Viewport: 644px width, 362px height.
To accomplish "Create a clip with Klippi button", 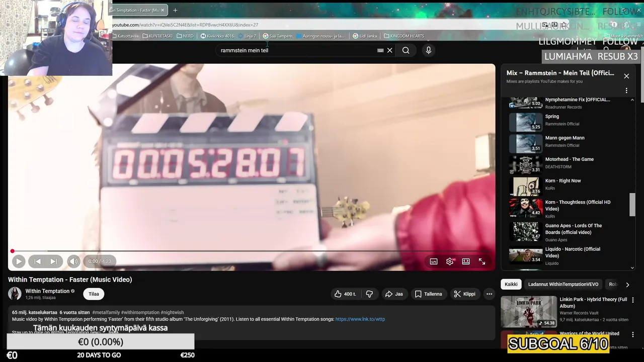I will tap(464, 294).
